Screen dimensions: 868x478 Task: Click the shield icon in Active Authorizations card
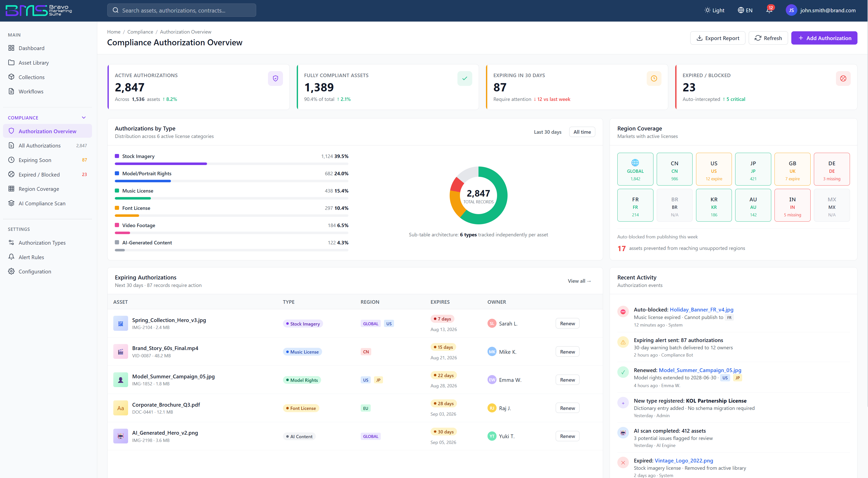pyautogui.click(x=275, y=78)
